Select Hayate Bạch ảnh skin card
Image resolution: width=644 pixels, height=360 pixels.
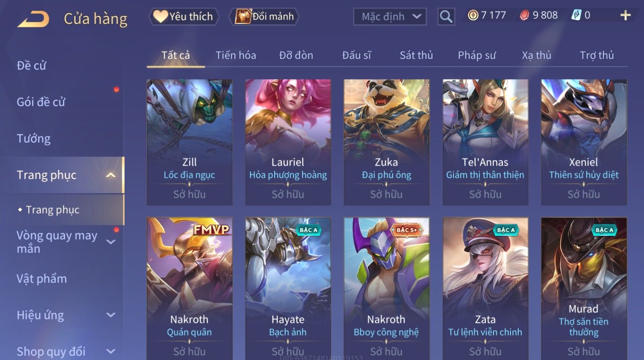[288, 289]
